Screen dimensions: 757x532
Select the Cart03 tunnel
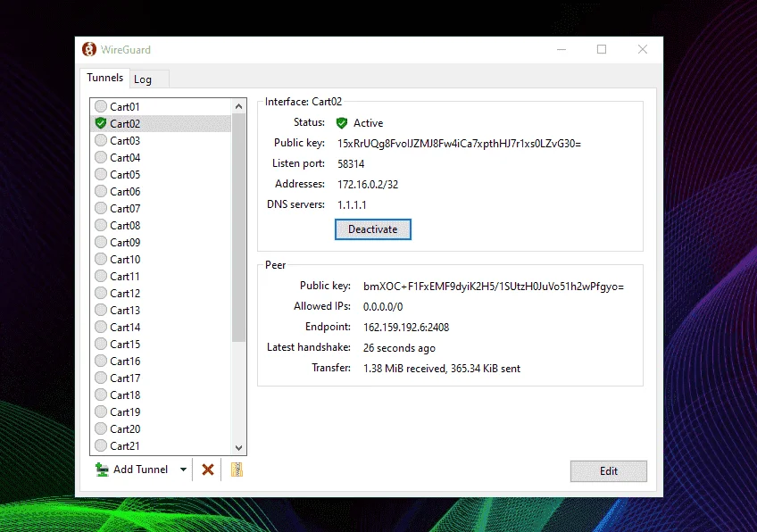161,140
